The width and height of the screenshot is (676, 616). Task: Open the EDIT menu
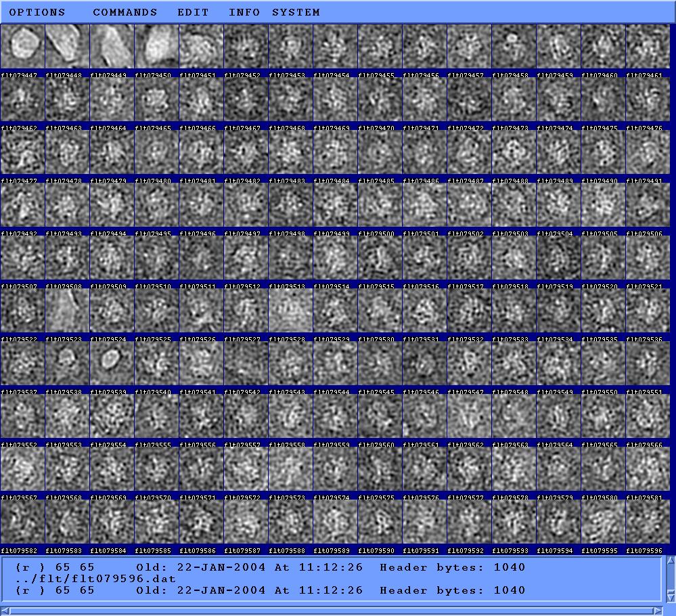pos(193,12)
